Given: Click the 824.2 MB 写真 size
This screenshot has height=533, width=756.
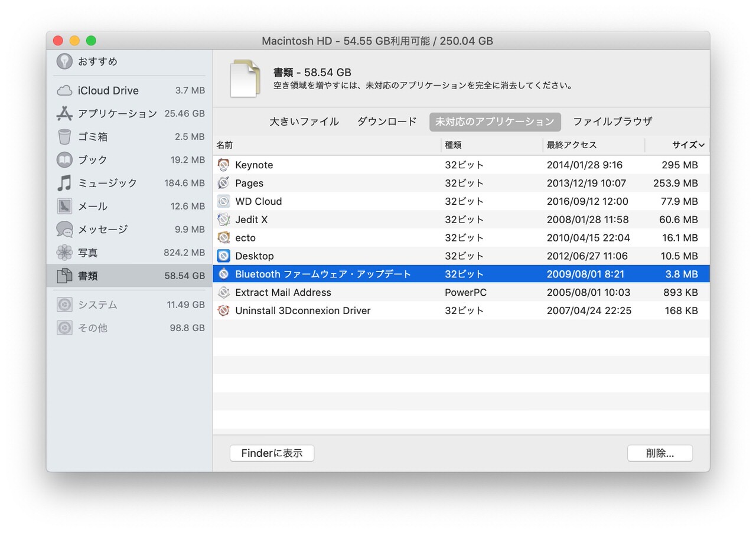Looking at the screenshot, I should click(184, 253).
